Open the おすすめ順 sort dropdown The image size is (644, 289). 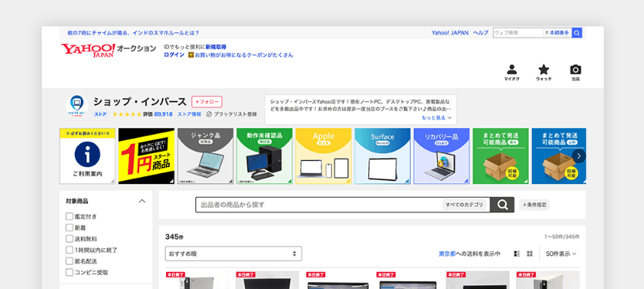tap(233, 253)
